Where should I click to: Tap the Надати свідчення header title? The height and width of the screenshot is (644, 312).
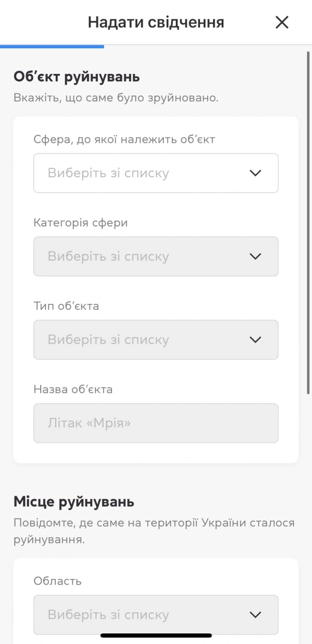[x=156, y=22]
